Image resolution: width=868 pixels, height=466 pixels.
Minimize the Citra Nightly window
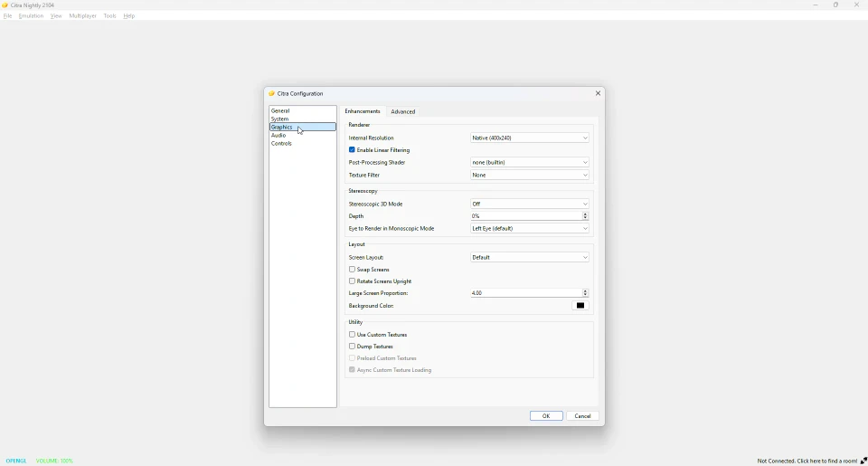coord(816,5)
